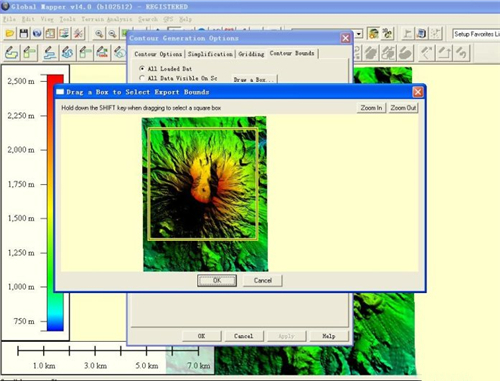Open the Setup Favorites List combo box
The width and height of the screenshot is (500, 381).
pyautogui.click(x=476, y=34)
